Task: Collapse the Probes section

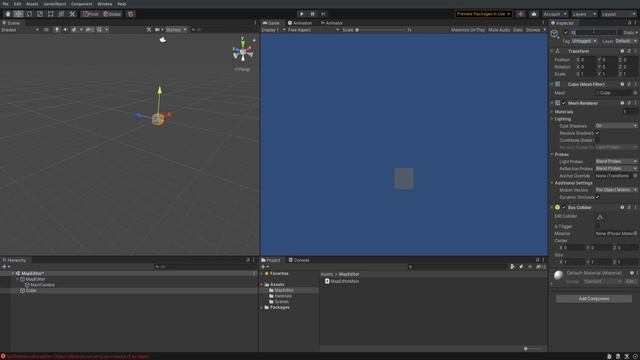Action: (552, 154)
